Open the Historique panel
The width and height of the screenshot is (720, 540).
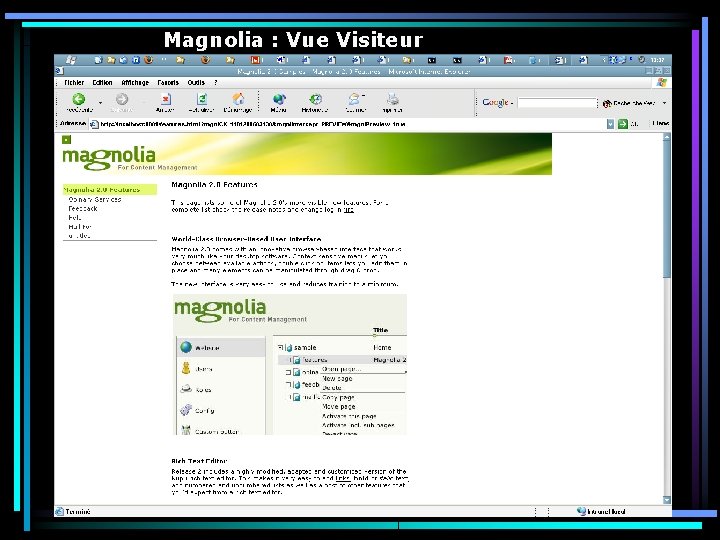tap(315, 102)
